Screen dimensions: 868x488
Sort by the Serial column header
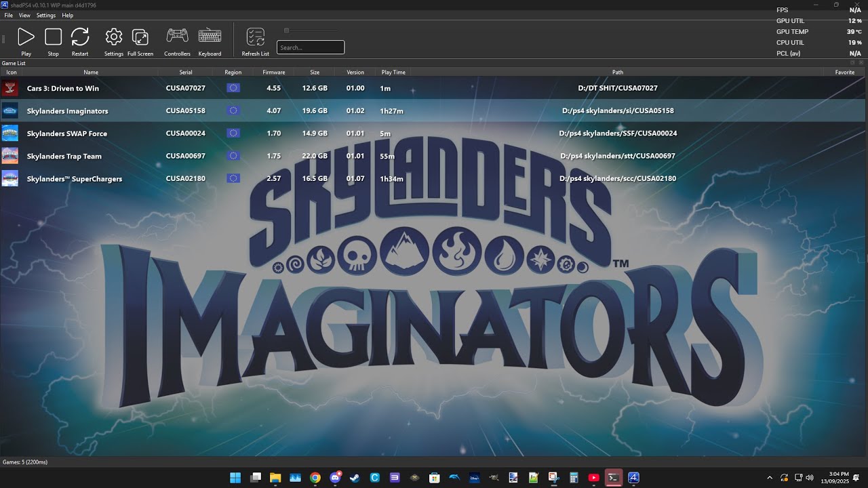(x=186, y=72)
